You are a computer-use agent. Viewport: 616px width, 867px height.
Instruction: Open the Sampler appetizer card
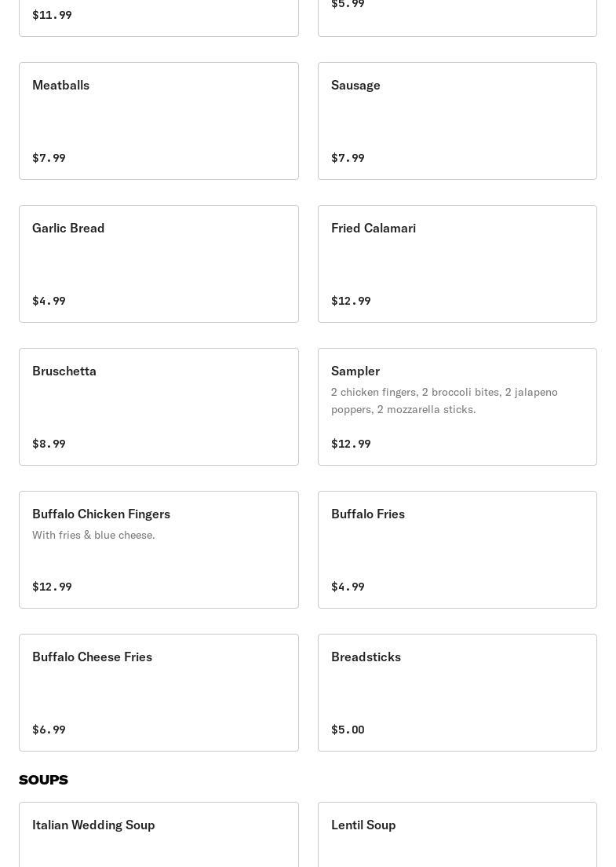coord(457,407)
